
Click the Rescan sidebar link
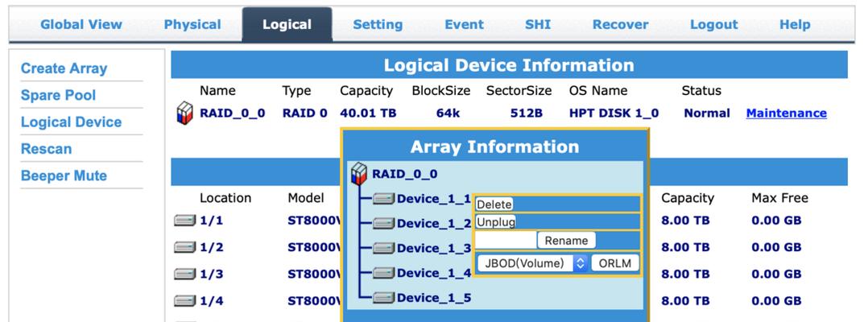click(x=46, y=149)
